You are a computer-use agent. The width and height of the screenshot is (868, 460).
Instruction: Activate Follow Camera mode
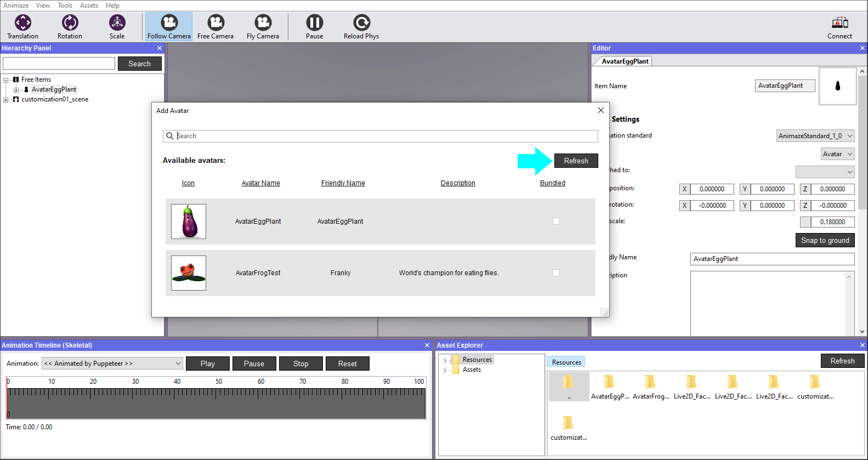169,27
